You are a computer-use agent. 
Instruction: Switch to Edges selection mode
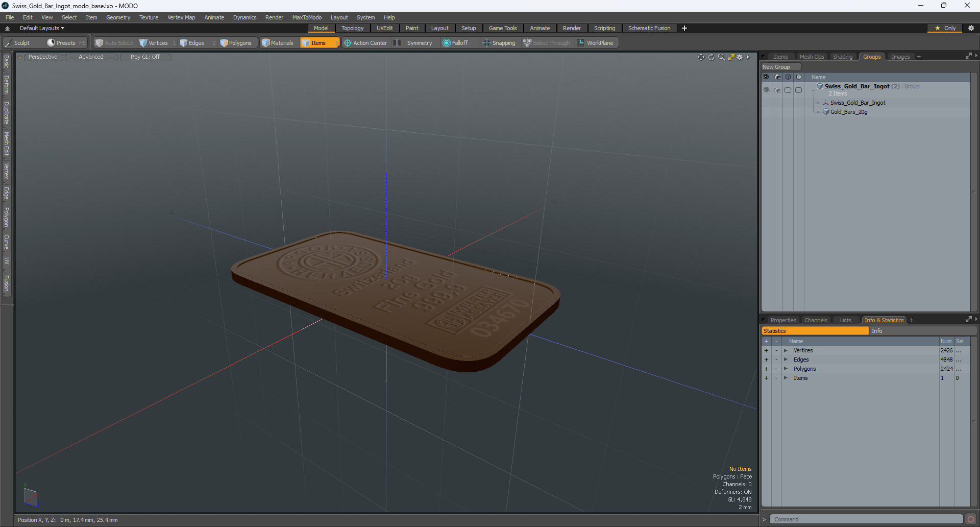tap(192, 43)
